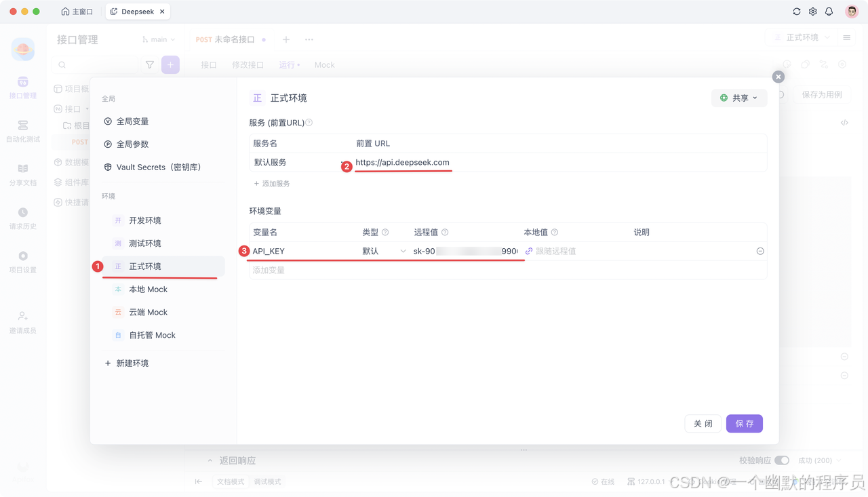868x497 pixels.
Task: Click the user avatar at top right
Action: [852, 12]
